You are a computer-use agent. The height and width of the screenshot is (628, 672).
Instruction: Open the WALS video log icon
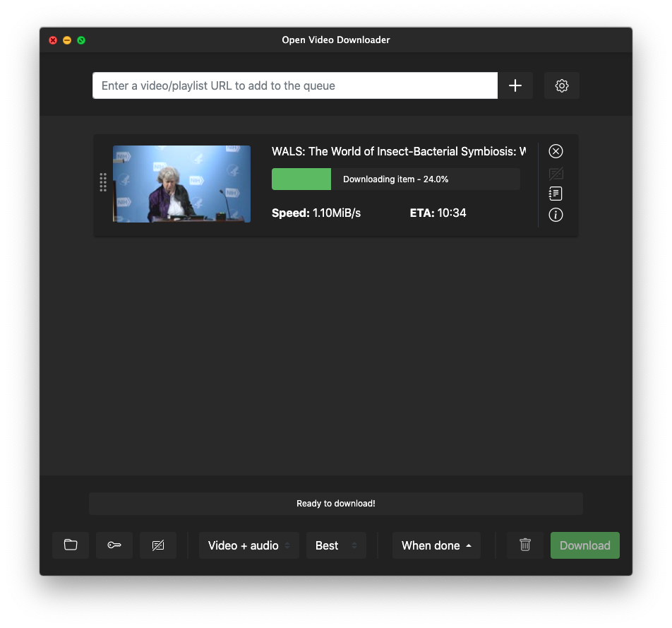[556, 194]
